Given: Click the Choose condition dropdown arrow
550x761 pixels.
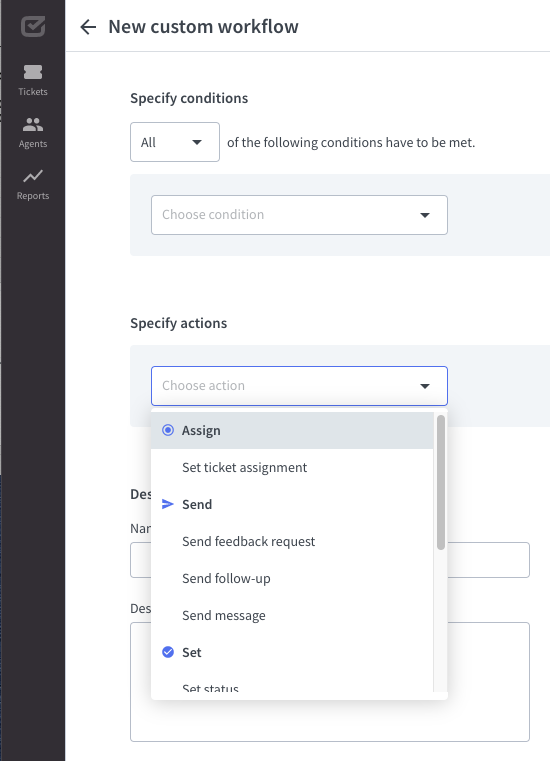Looking at the screenshot, I should pyautogui.click(x=425, y=215).
